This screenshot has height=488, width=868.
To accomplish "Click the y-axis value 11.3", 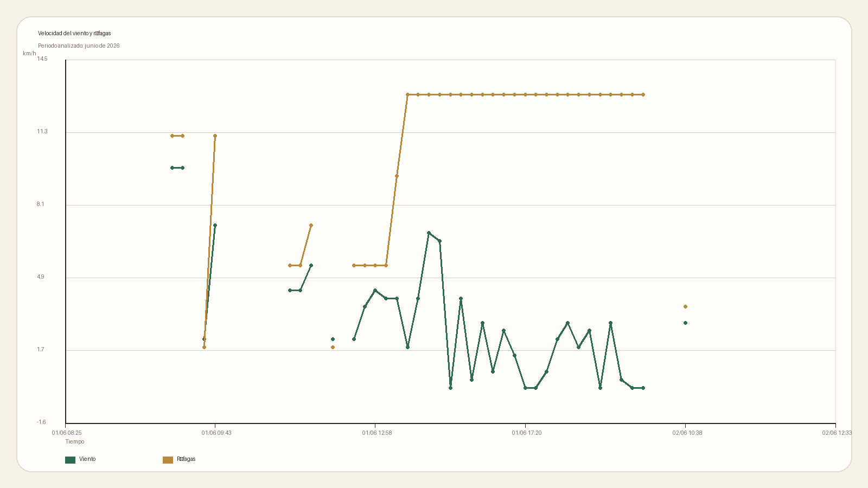I will coord(42,132).
